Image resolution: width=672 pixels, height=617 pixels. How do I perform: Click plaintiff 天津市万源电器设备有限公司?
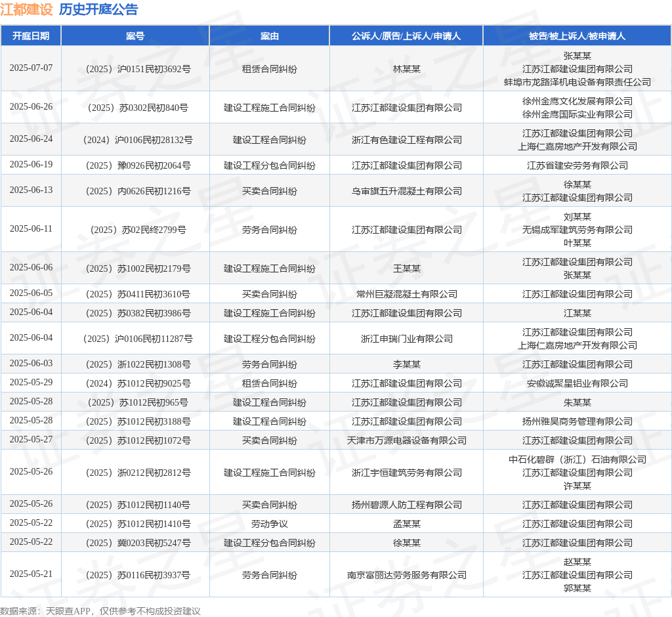pos(407,440)
